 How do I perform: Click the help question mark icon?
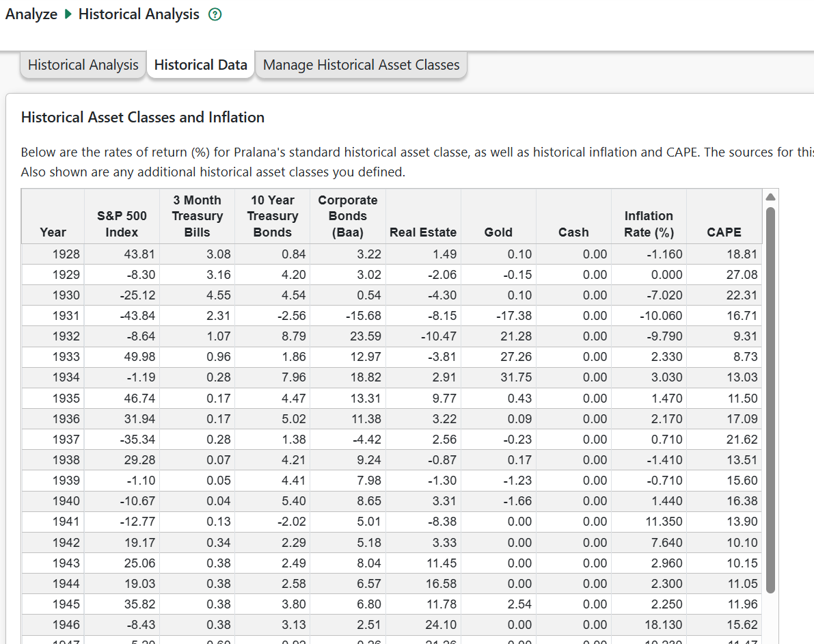pos(215,15)
